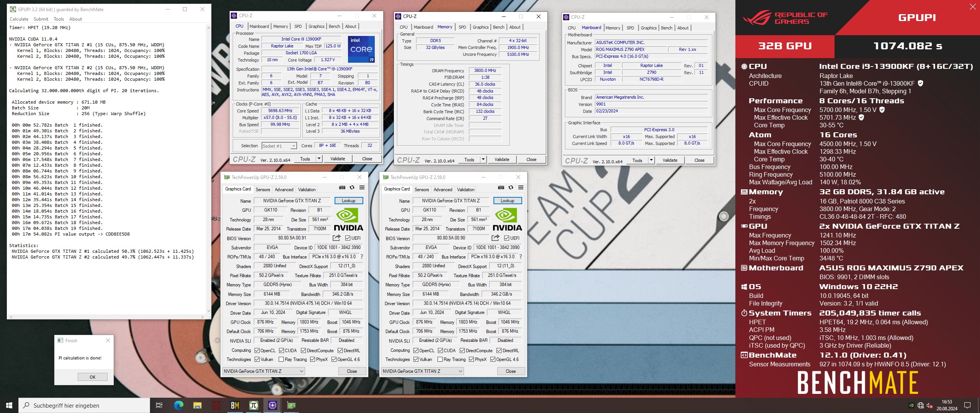This screenshot has height=413, width=980.
Task: Take a screenshot via camera icon in left GPU-Z window
Action: 342,187
